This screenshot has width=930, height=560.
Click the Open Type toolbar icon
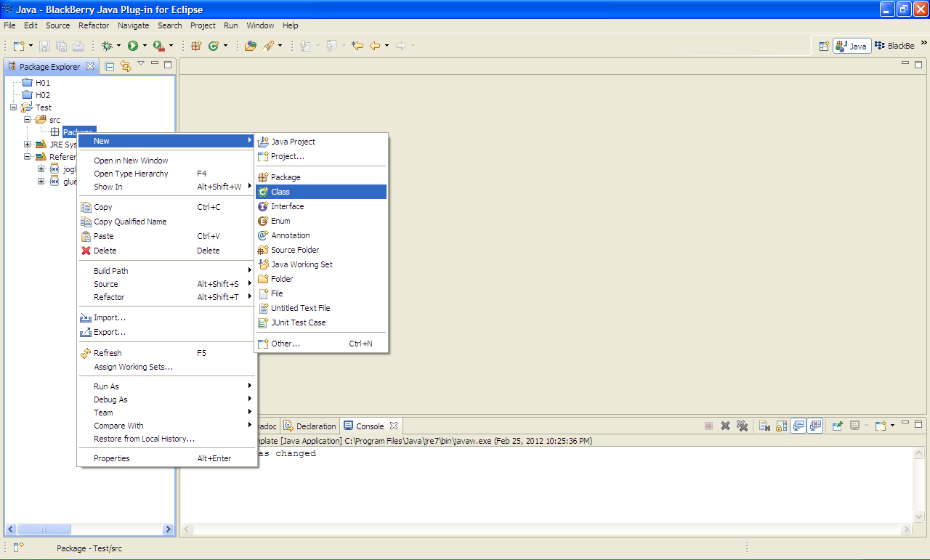pyautogui.click(x=251, y=46)
